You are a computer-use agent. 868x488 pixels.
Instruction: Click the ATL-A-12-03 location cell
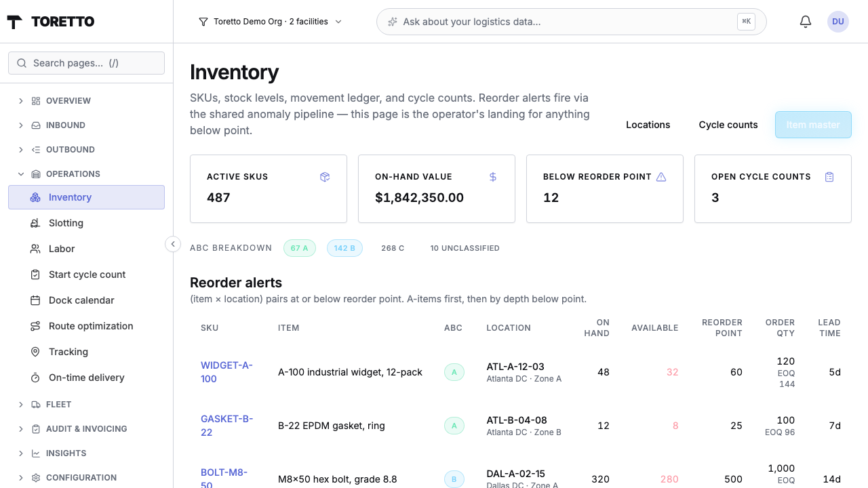[x=524, y=372]
